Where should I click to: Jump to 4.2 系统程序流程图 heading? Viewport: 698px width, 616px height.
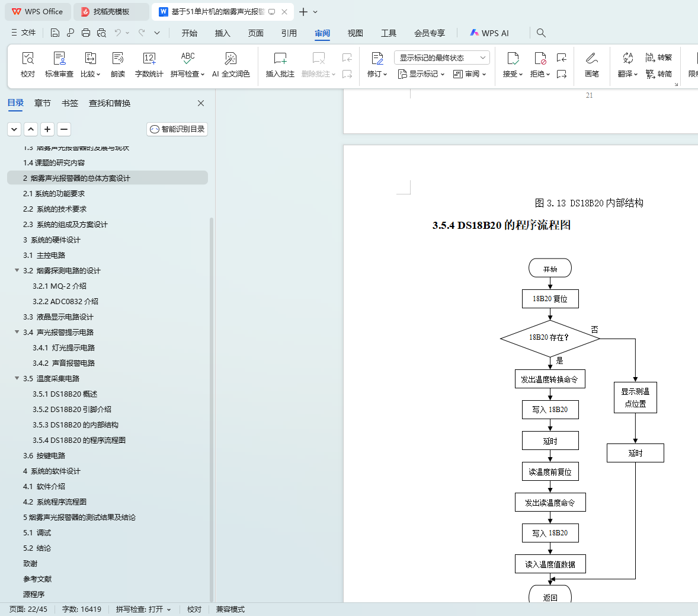(x=55, y=502)
